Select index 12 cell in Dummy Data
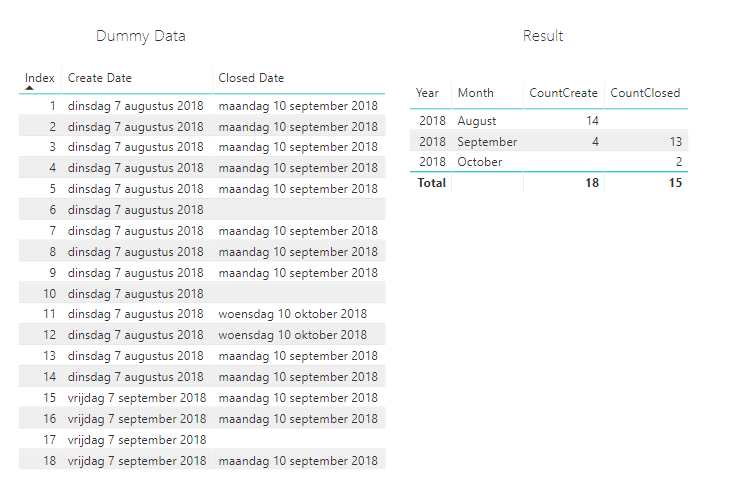The width and height of the screenshot is (748, 499). coord(50,335)
